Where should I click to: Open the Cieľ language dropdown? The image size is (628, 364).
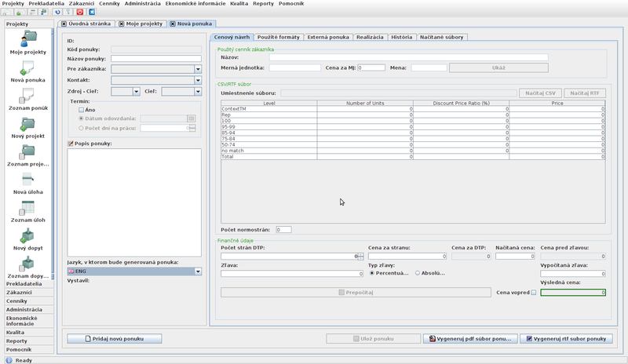click(198, 92)
